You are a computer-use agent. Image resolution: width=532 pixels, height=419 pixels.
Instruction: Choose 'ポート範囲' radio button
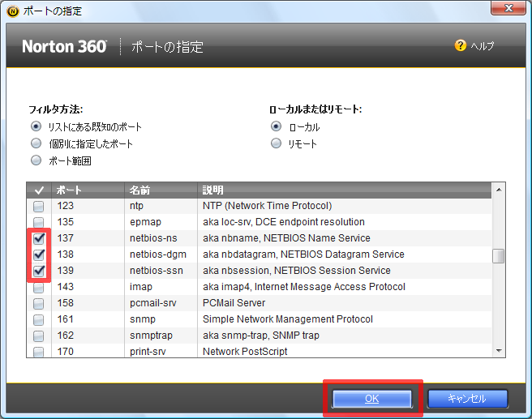[36, 160]
